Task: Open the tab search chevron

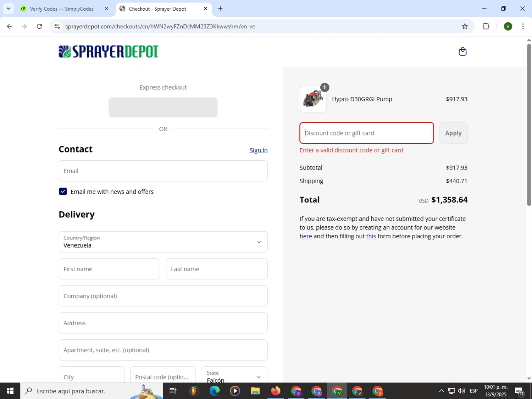Action: tap(8, 9)
